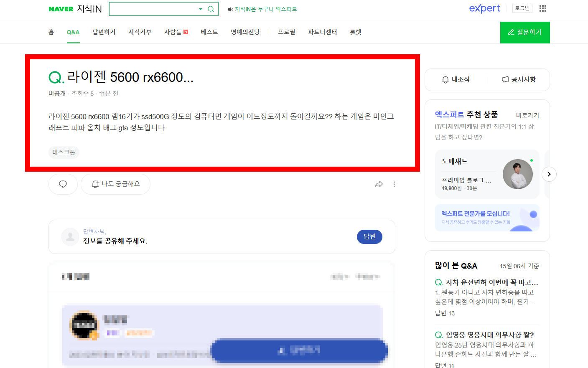Click the search magnifier icon
Image resolution: width=588 pixels, height=368 pixels.
click(x=211, y=9)
